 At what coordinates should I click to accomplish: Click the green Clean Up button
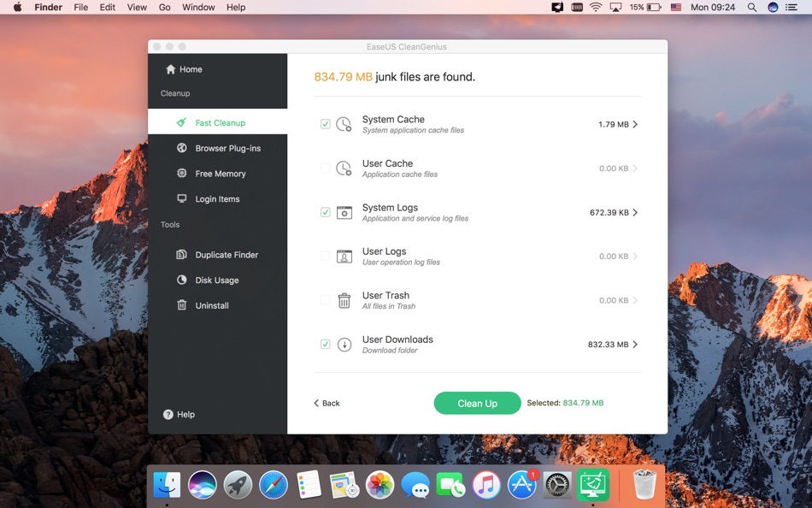(477, 404)
